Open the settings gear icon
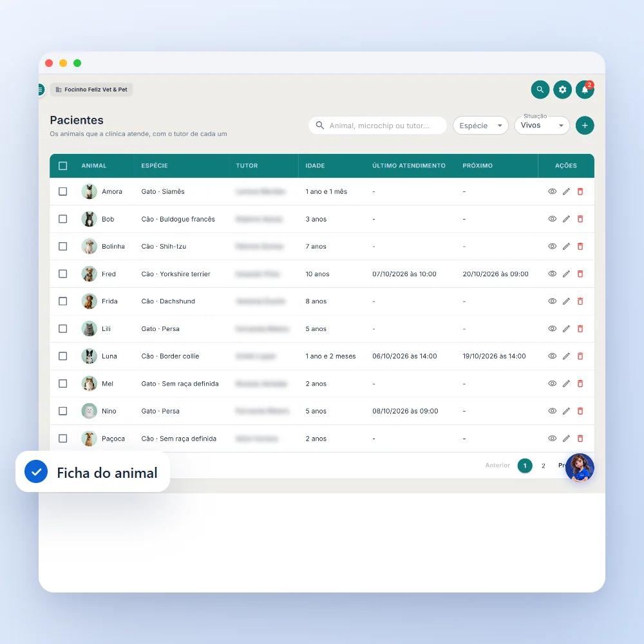This screenshot has height=644, width=644. click(x=562, y=90)
